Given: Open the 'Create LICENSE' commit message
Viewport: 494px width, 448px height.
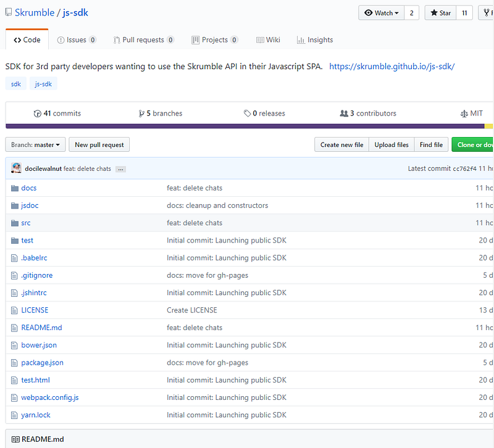Looking at the screenshot, I should coord(192,310).
